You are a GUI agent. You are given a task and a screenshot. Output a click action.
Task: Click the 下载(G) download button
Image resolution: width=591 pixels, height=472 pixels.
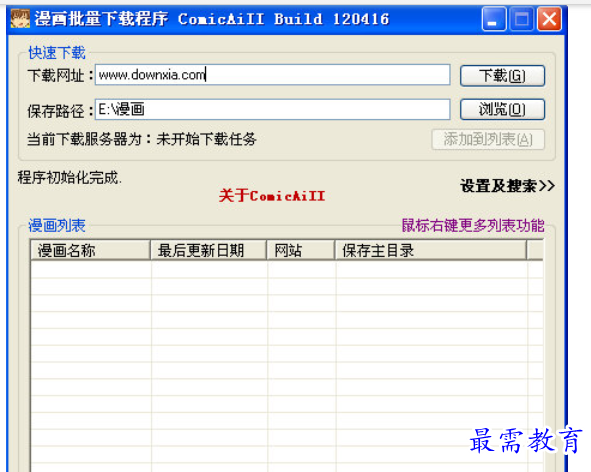tap(502, 76)
